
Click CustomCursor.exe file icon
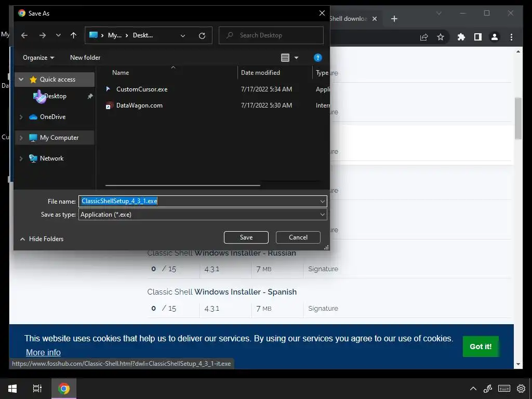tap(108, 89)
